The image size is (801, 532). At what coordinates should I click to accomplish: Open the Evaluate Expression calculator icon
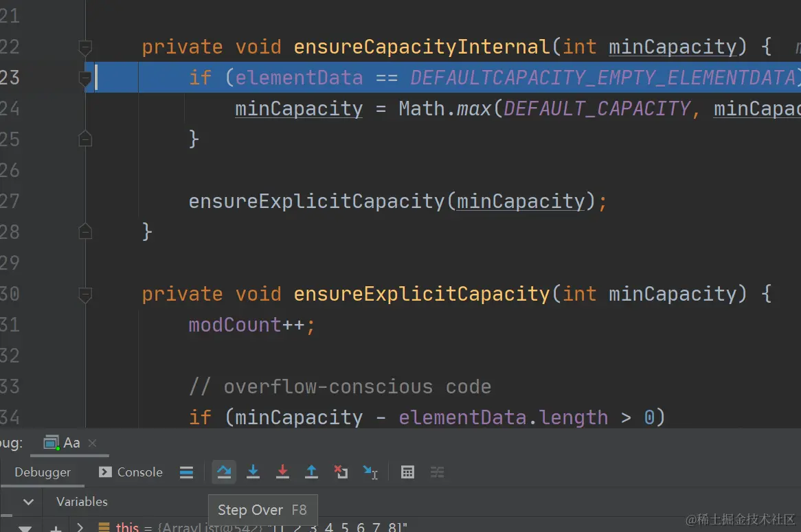tap(407, 472)
